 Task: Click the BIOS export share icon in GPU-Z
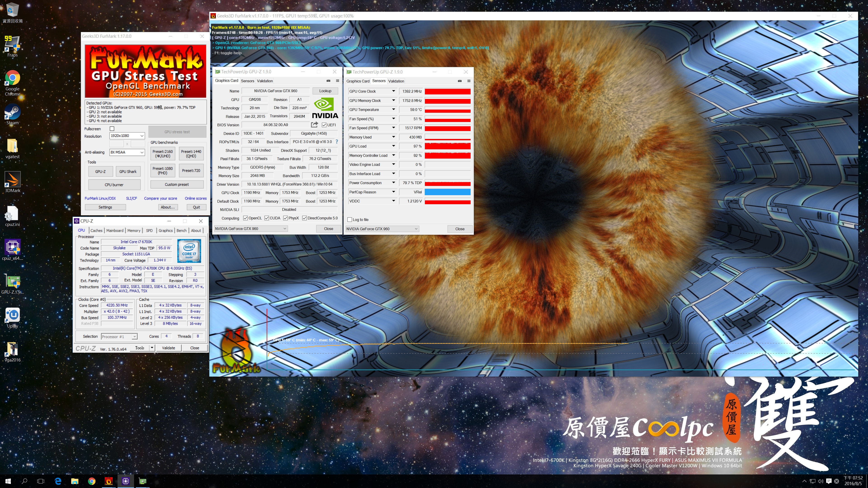(x=314, y=125)
